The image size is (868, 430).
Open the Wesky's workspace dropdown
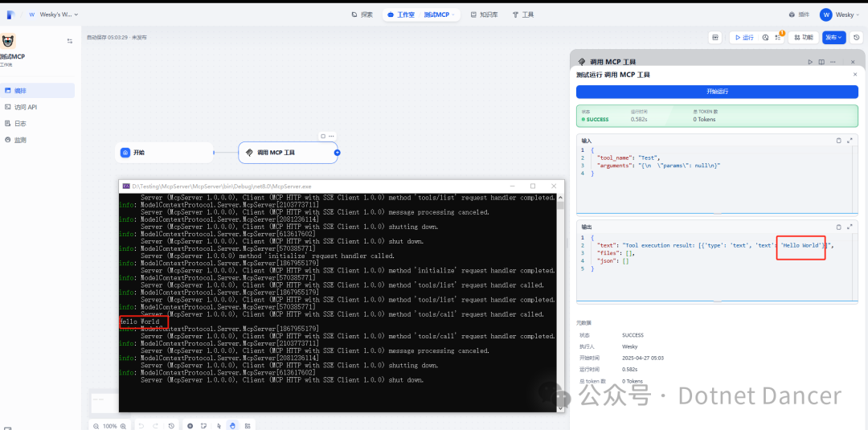click(x=53, y=14)
